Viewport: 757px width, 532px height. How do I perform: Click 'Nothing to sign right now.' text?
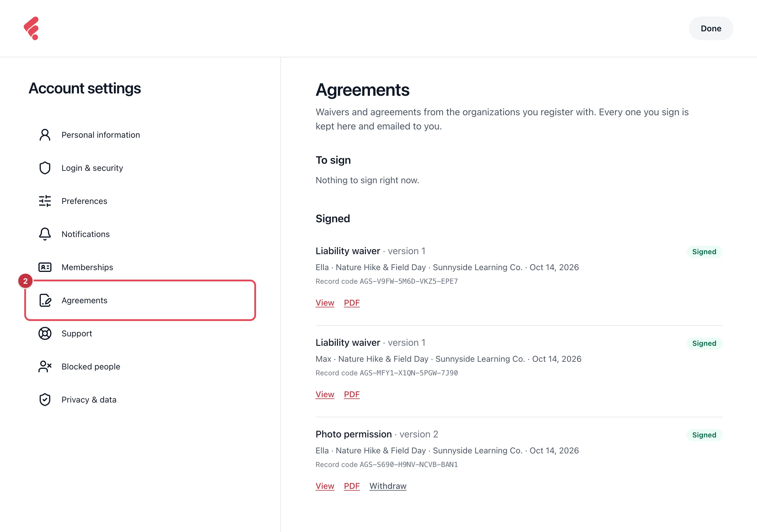(x=367, y=180)
